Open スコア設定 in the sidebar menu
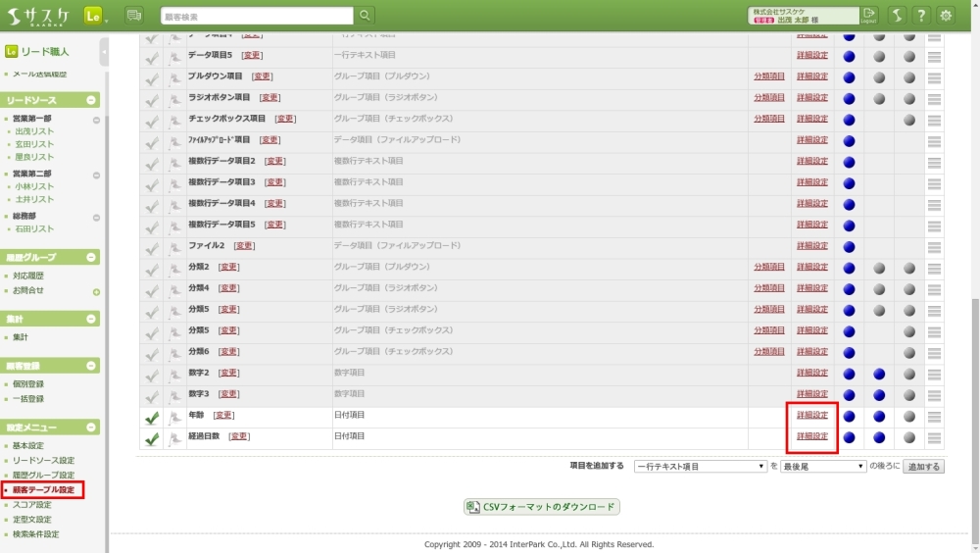The width and height of the screenshot is (980, 553). click(x=32, y=504)
